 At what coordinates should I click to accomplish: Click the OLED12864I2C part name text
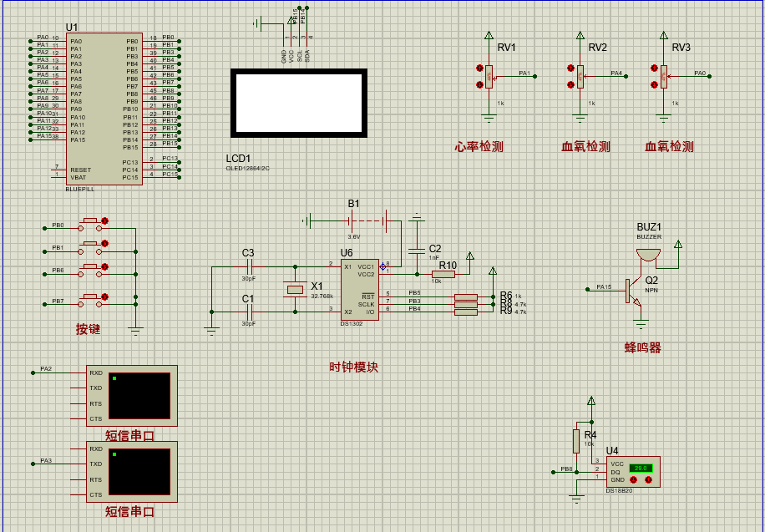pos(247,169)
